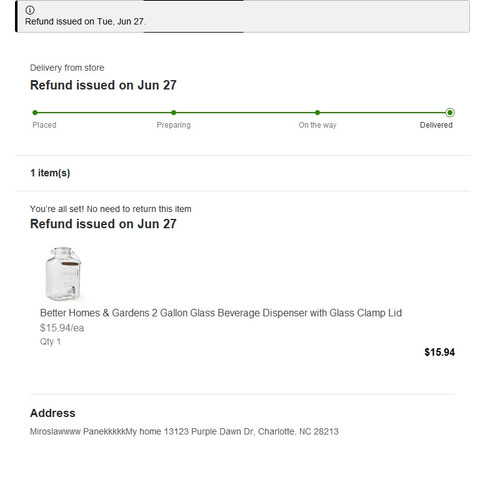This screenshot has width=500, height=479.
Task: Select the Preparing step dot on tracker
Action: click(x=174, y=113)
